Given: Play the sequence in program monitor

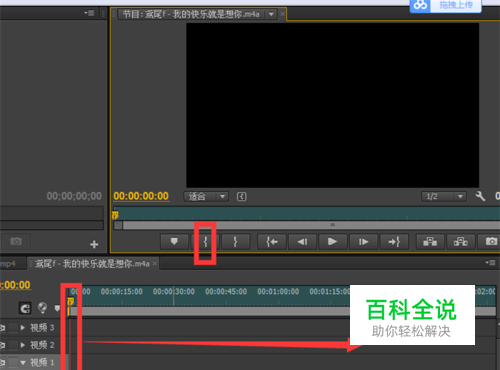Looking at the screenshot, I should click(333, 241).
